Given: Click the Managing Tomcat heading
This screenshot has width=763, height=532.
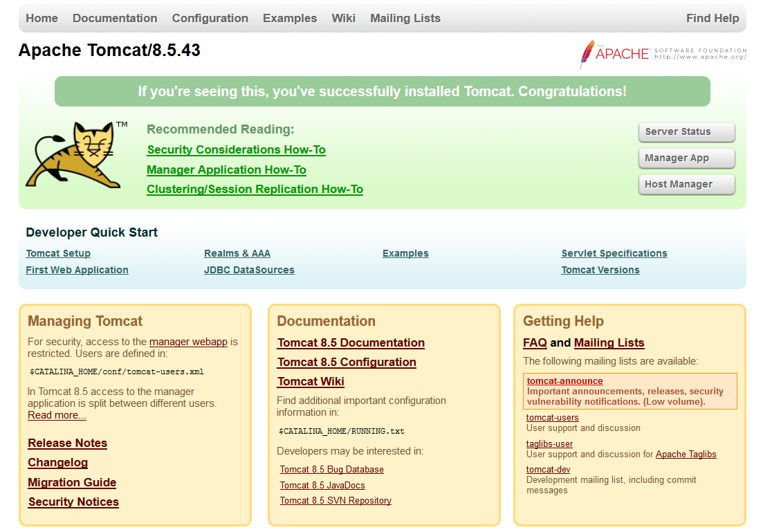Looking at the screenshot, I should click(85, 321).
